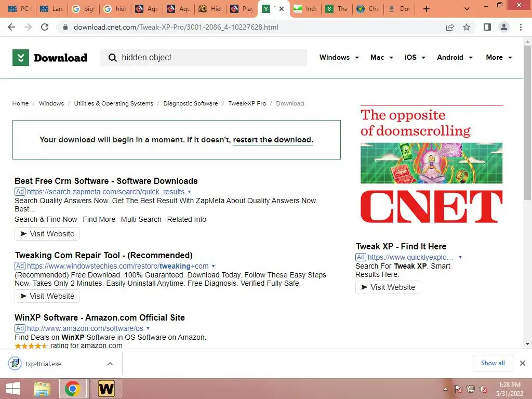
Task: Switch to the 'Dov' downloads tab
Action: point(400,9)
